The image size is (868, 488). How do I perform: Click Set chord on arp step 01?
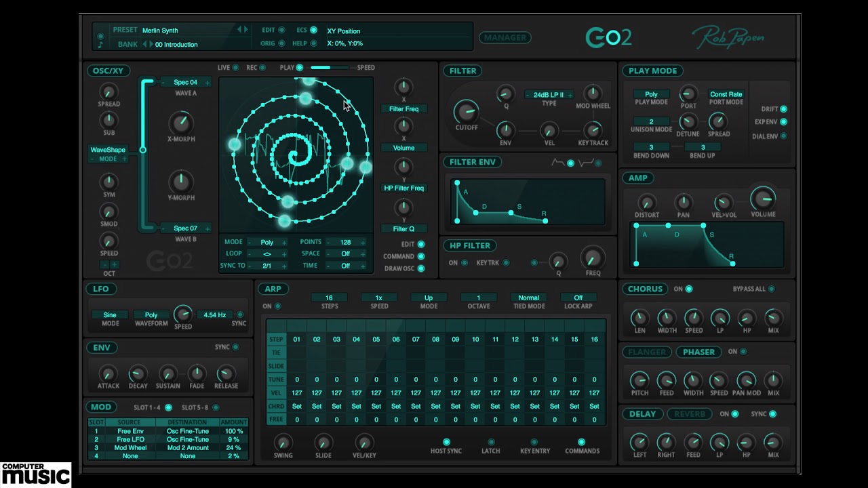tap(296, 406)
